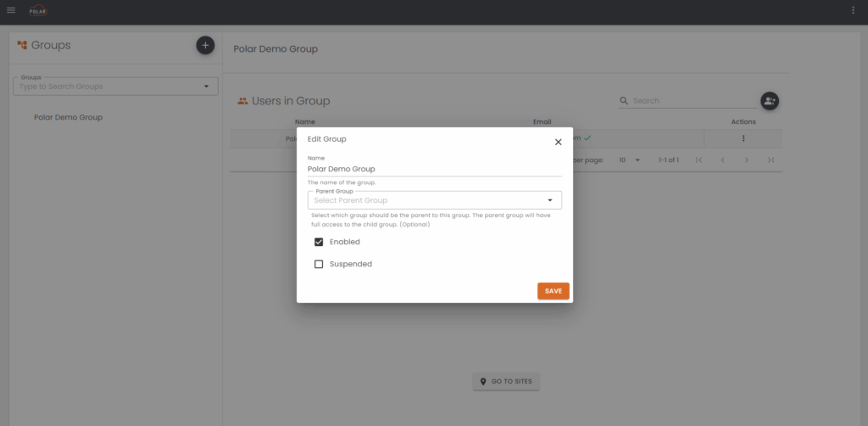Go to the first page of users
Screen dimensions: 868x426
click(698, 160)
